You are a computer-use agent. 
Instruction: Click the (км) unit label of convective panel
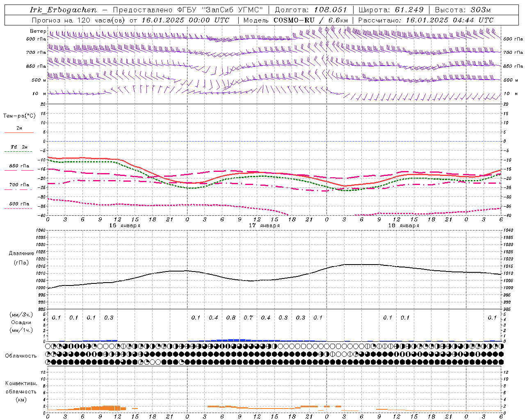point(21,399)
